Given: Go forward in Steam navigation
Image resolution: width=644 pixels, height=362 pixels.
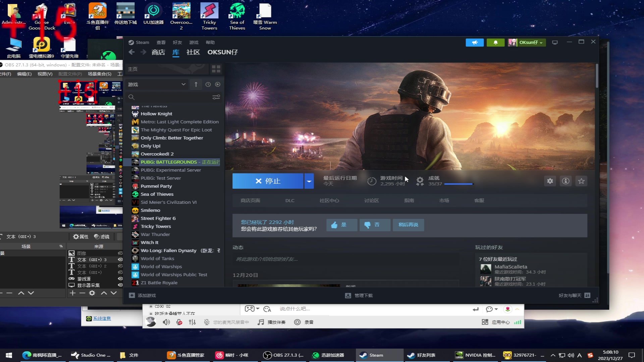Looking at the screenshot, I should tap(143, 52).
